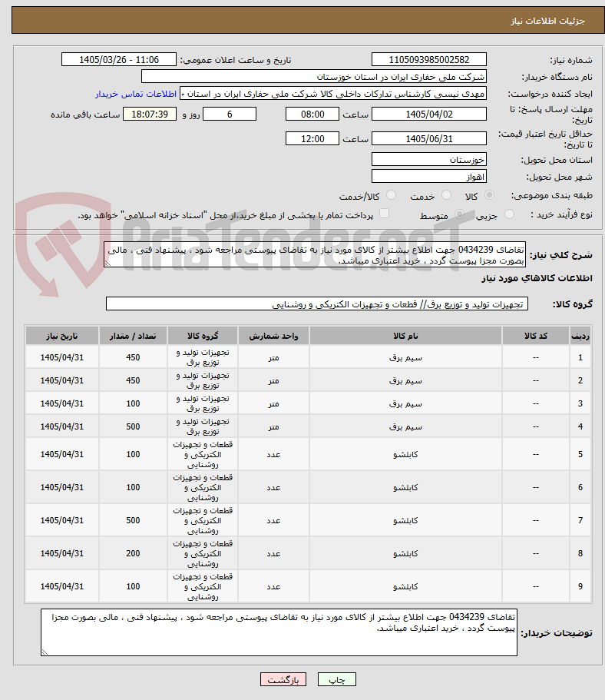Click the price validity date 1405/06/31
The height and width of the screenshot is (700, 605).
coord(428,138)
